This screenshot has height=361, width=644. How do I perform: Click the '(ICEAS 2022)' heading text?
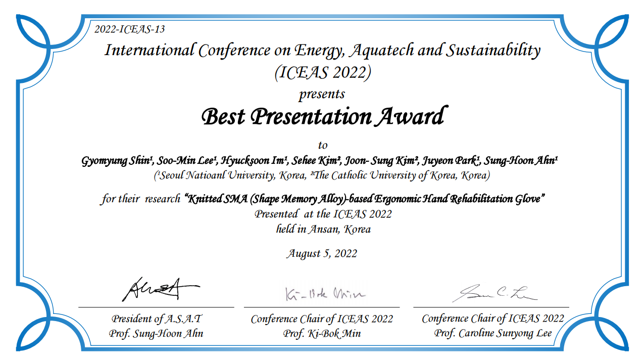[x=322, y=73]
